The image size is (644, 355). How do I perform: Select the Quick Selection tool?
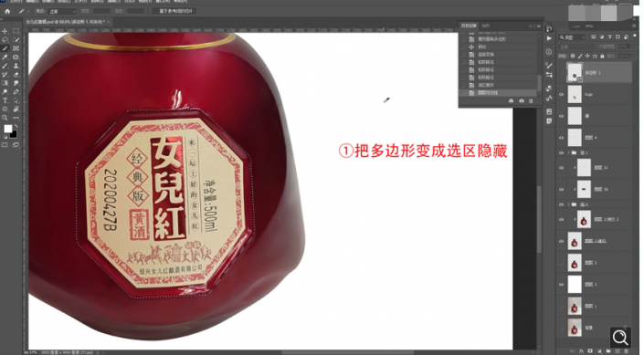[16, 40]
